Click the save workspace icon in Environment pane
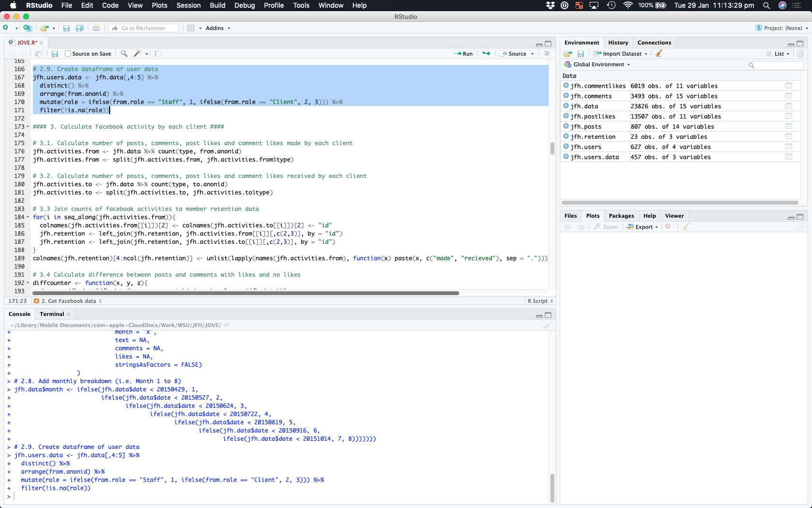Screen dimensions: 812x508 (581, 54)
